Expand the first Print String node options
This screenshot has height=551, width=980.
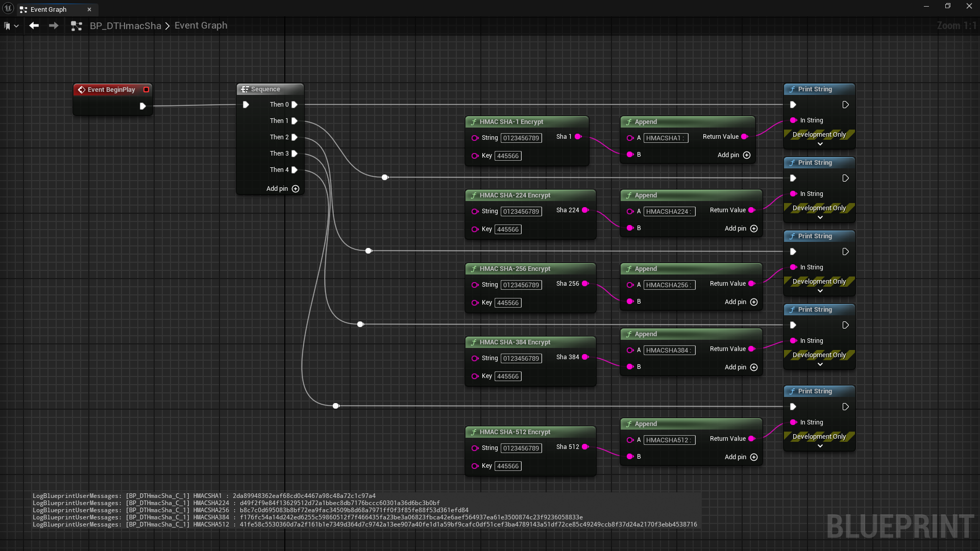[x=820, y=144]
